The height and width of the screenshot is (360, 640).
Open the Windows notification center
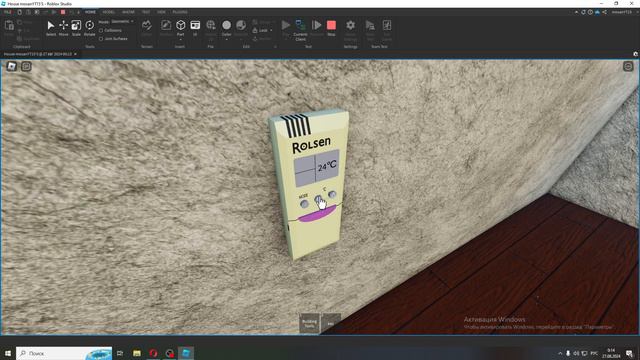(x=629, y=353)
